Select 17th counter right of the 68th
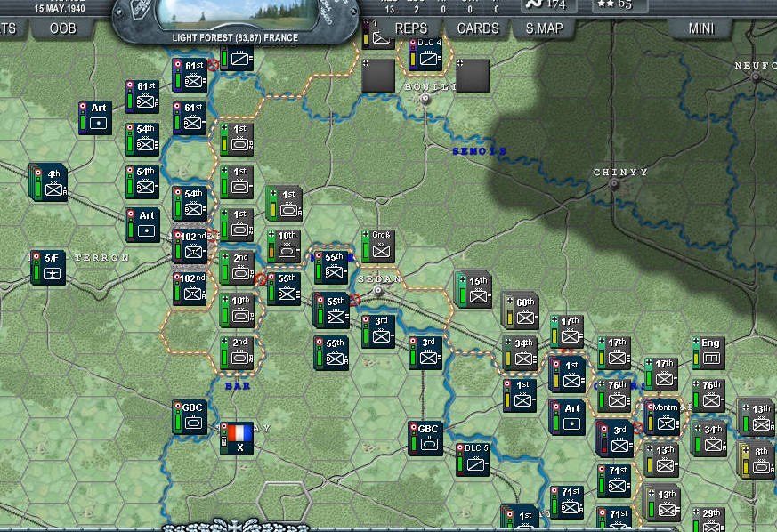Viewport: 777px width, 532px height. pos(567,332)
